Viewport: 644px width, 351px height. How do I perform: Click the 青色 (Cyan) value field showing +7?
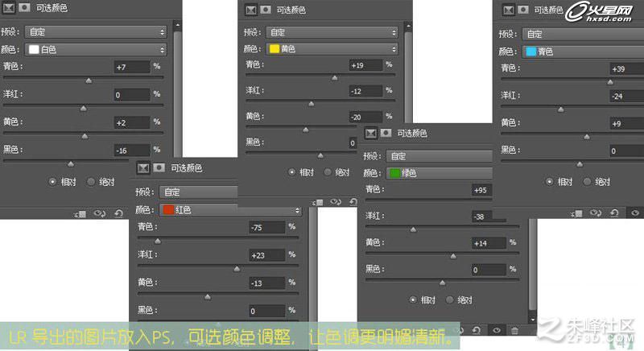[132, 68]
